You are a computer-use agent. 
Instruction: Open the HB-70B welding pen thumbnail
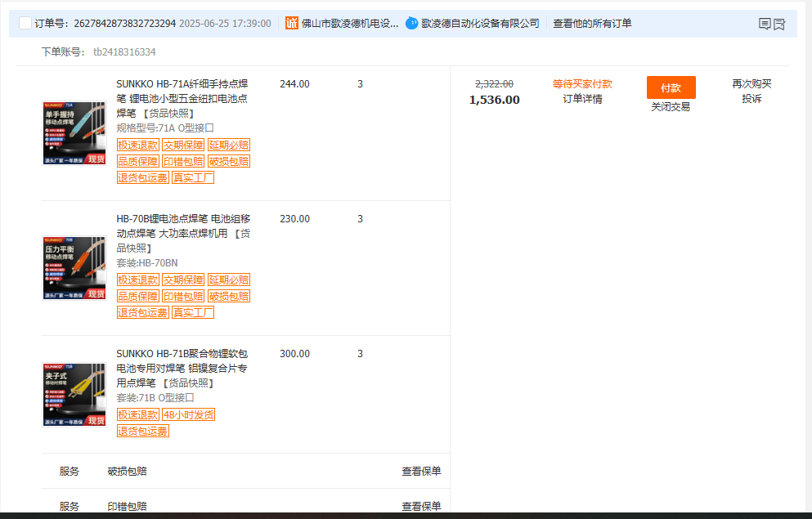(74, 268)
